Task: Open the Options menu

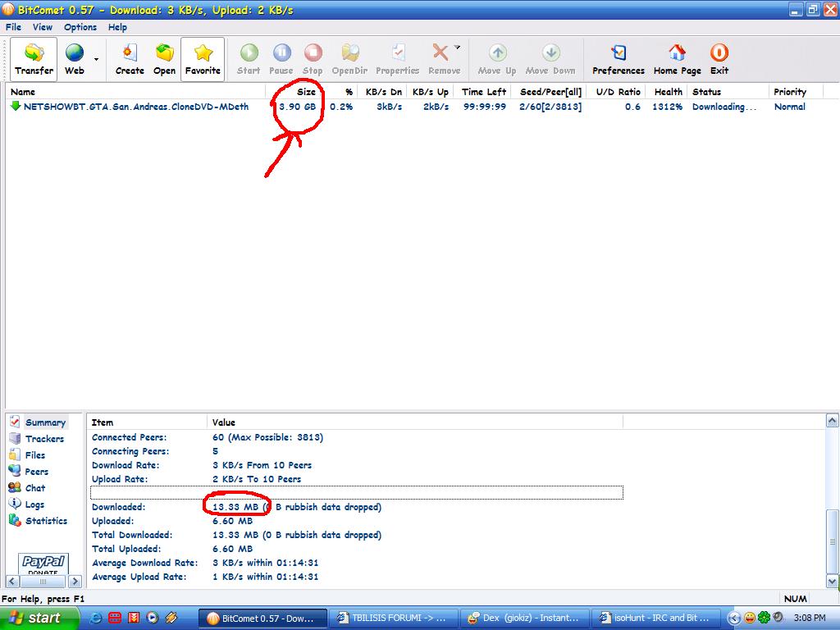Action: (80, 27)
